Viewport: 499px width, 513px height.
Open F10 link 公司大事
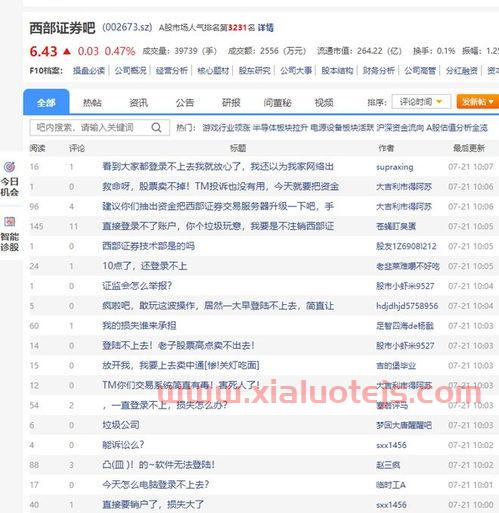pyautogui.click(x=296, y=70)
